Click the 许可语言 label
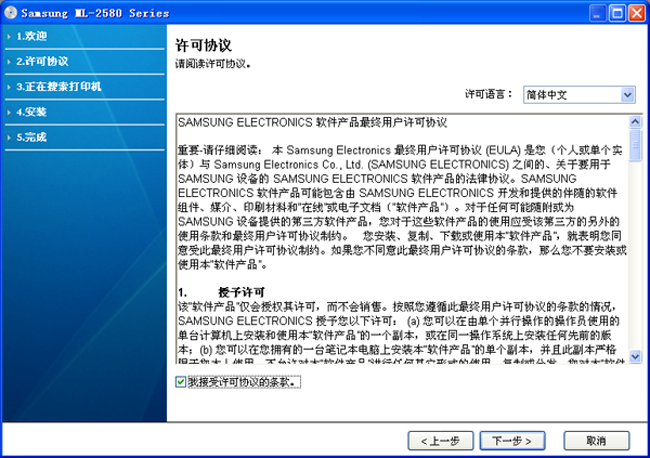Screen dimensions: 650x458 [x=488, y=94]
